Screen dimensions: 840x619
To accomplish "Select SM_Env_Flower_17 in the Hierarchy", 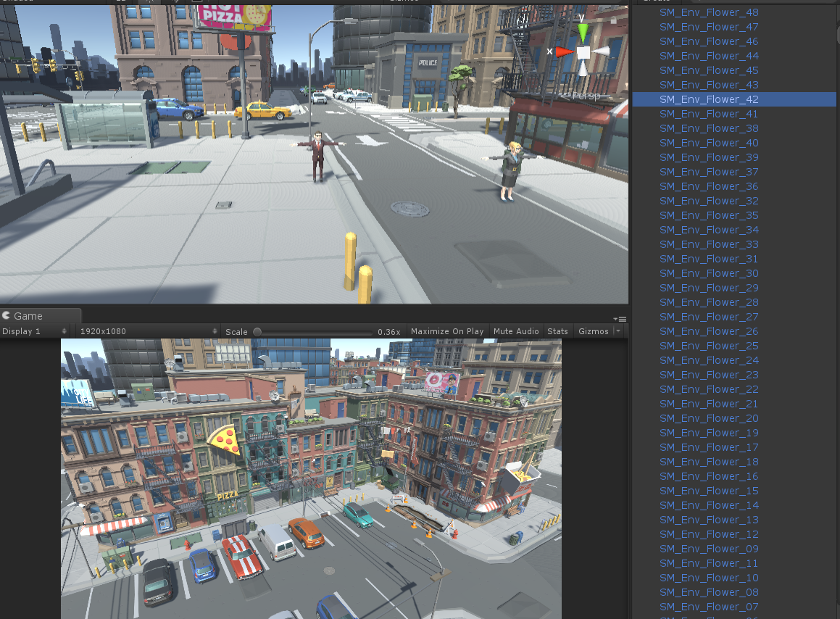I will [x=734, y=446].
